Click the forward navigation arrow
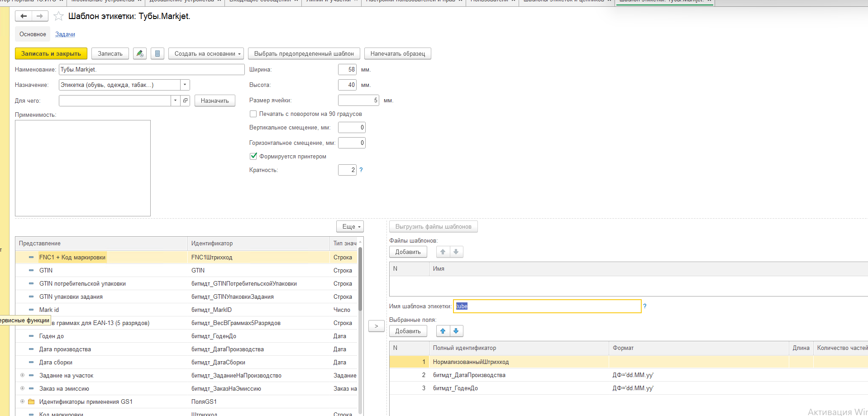This screenshot has height=416, width=868. (x=40, y=16)
